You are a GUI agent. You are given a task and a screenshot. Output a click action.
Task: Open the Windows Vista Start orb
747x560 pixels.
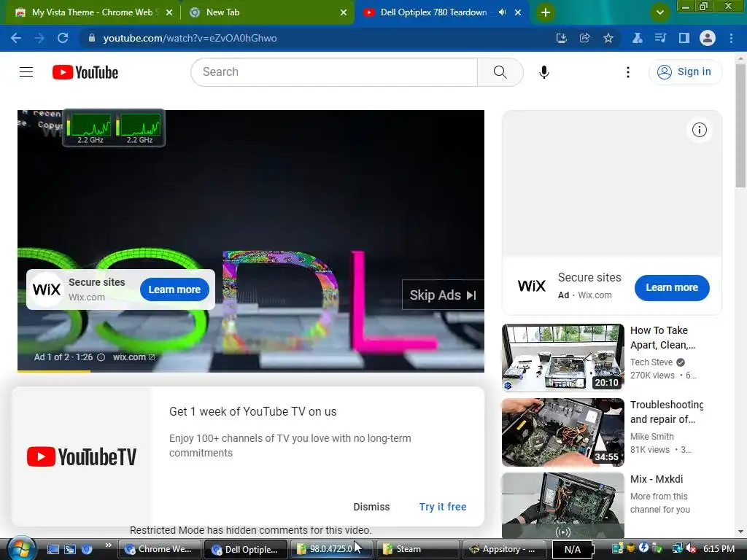[x=20, y=549]
